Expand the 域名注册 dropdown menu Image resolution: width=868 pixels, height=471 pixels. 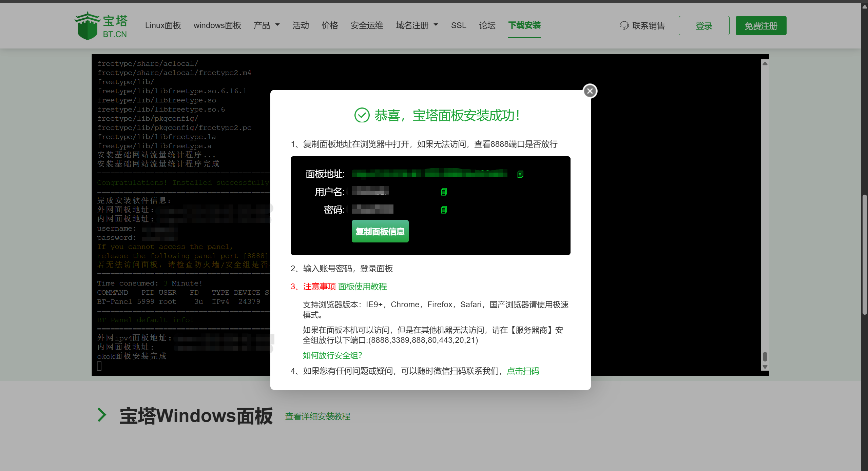click(417, 25)
